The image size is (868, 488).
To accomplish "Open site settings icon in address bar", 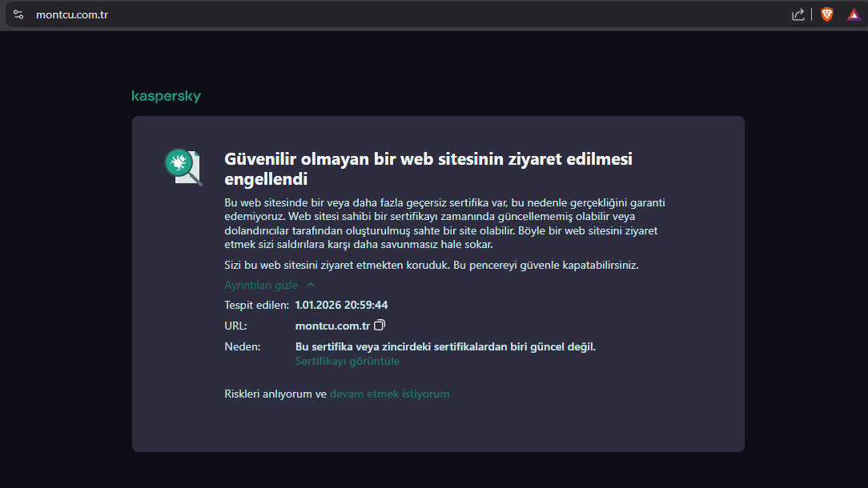I will click(18, 15).
